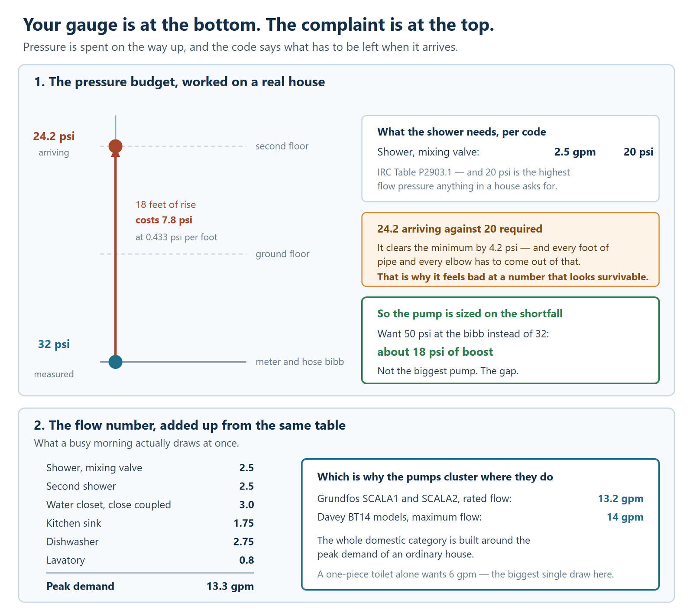Select the Kitchen sink flow row

pyautogui.click(x=150, y=523)
